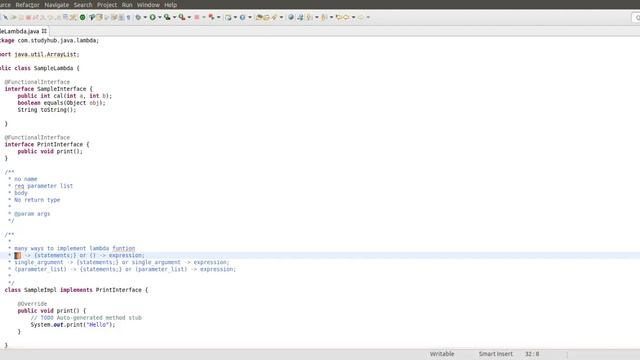This screenshot has height=360, width=640.
Task: Click the 32:8 cursor position indicator
Action: [532, 354]
